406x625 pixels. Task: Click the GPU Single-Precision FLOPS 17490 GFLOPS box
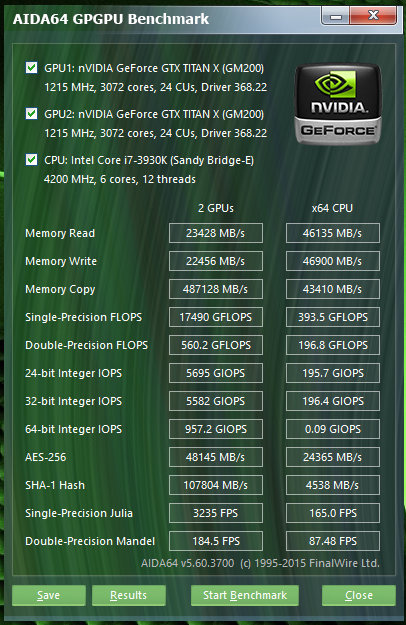pos(216,317)
